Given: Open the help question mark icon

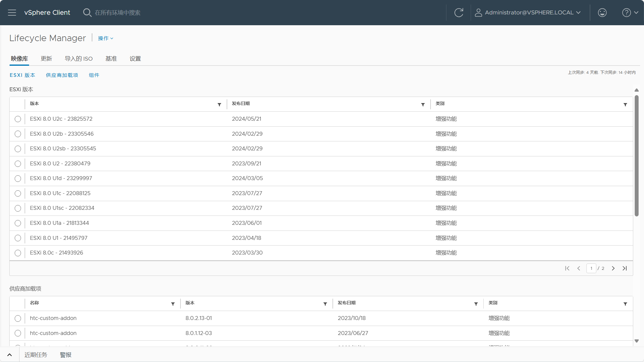Looking at the screenshot, I should point(626,13).
